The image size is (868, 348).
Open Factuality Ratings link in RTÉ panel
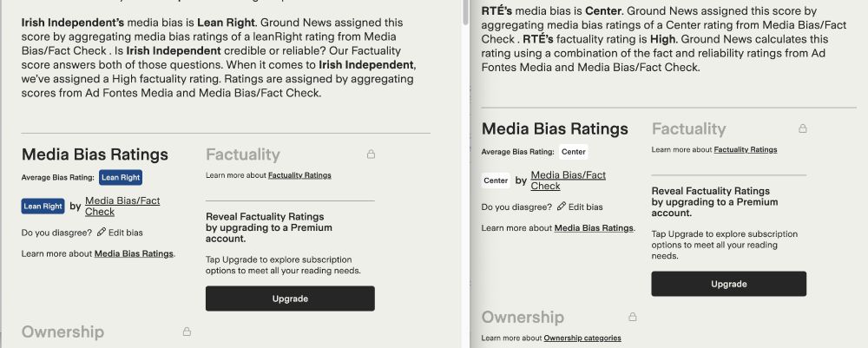coord(745,149)
